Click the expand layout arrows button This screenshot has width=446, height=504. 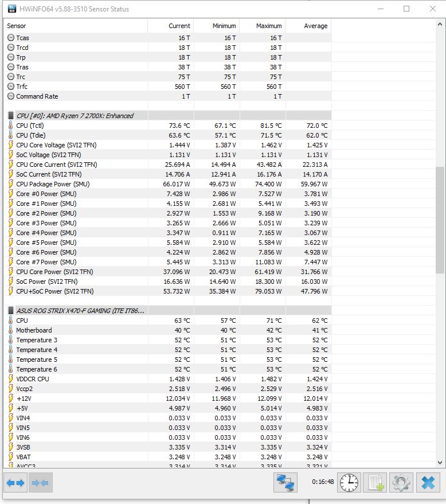[x=15, y=482]
